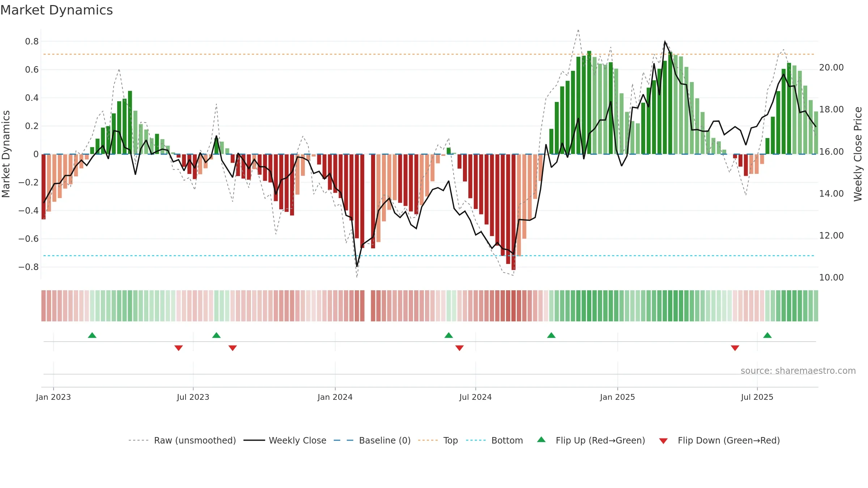Click the −0.4 tick on left axis
868x488 pixels.
[x=29, y=211]
